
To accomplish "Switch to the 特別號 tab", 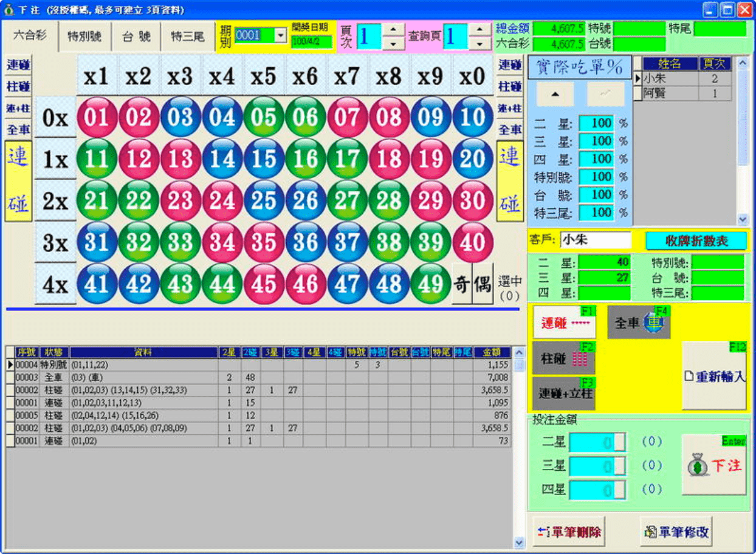I will click(84, 36).
